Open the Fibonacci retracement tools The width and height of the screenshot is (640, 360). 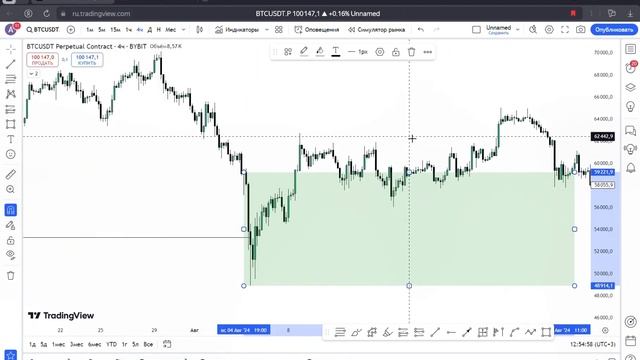pyautogui.click(x=11, y=79)
